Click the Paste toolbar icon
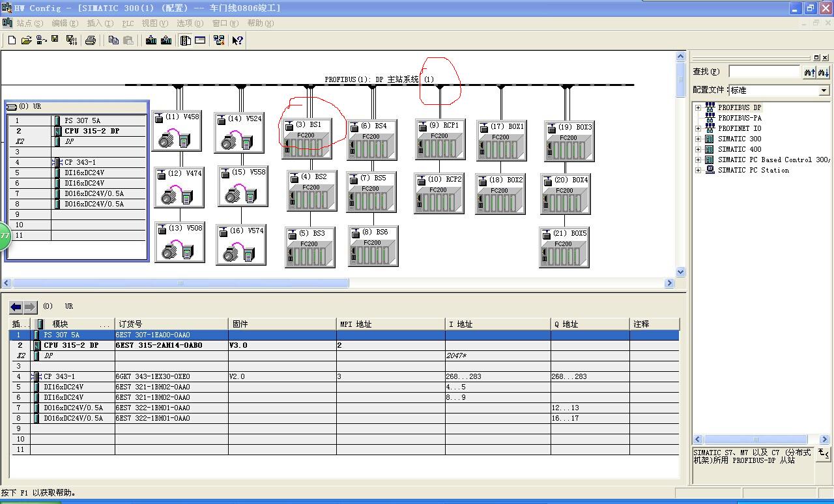The width and height of the screenshot is (834, 504). coord(128,40)
